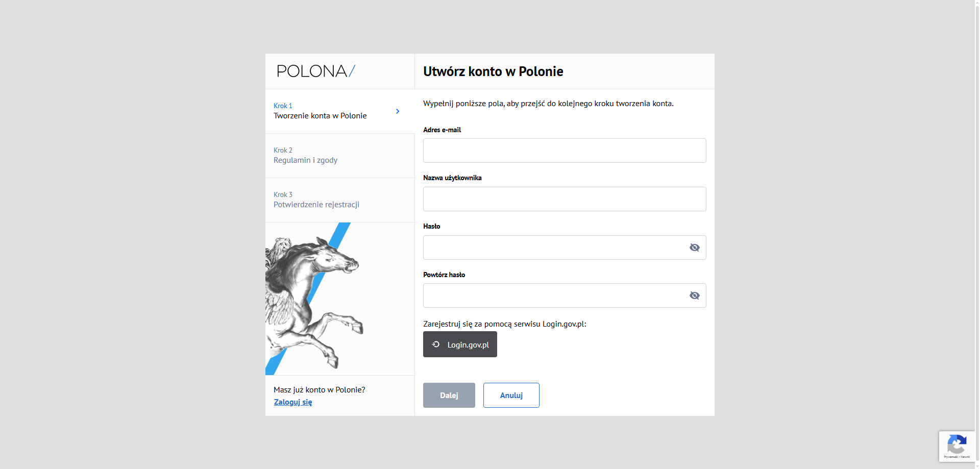This screenshot has width=980, height=469.
Task: Click inside the Adres e-mail input field
Action: pos(564,151)
